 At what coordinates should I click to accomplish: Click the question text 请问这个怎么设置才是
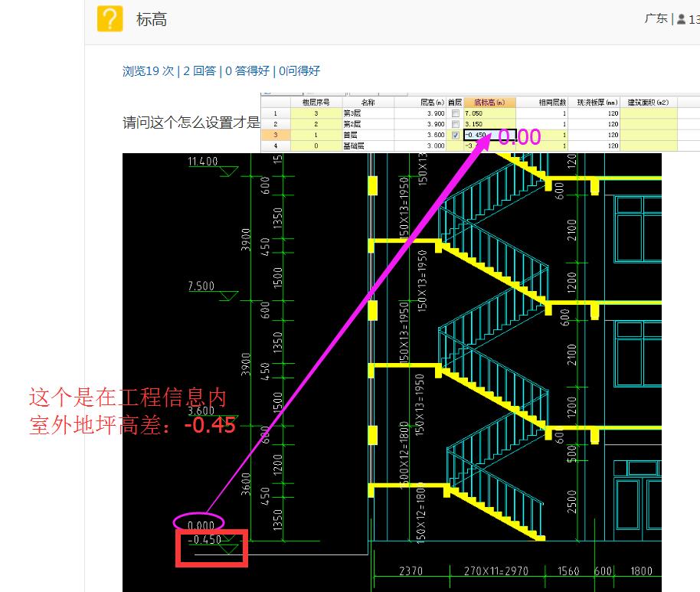click(191, 123)
